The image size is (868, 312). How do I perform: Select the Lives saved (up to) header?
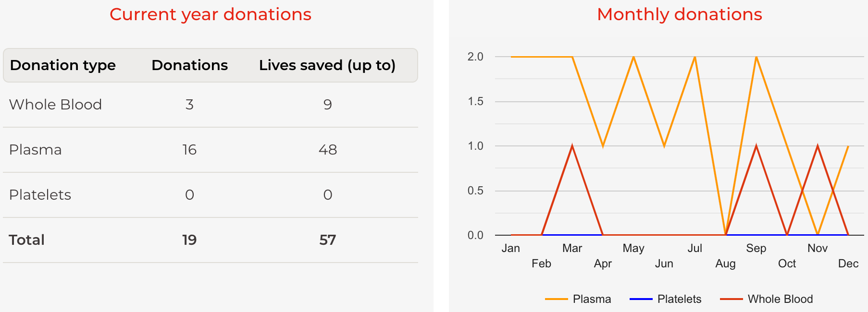tap(327, 65)
